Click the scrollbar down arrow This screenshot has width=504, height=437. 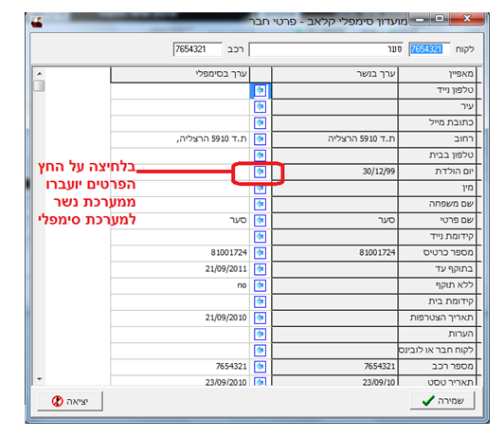[x=39, y=379]
